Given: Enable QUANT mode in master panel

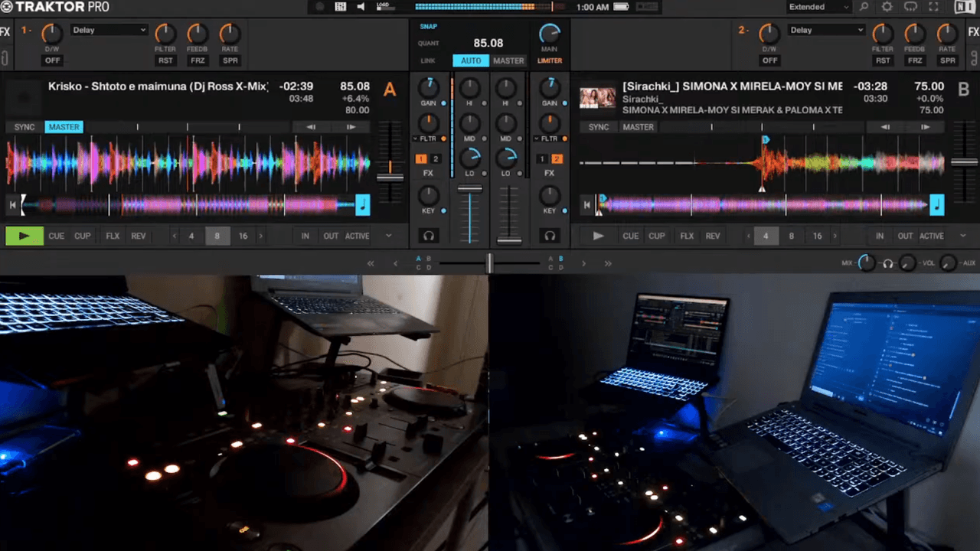Looking at the screenshot, I should coord(428,44).
